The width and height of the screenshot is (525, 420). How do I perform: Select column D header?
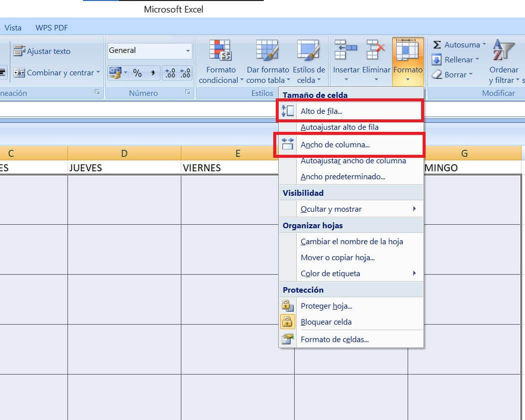click(124, 153)
